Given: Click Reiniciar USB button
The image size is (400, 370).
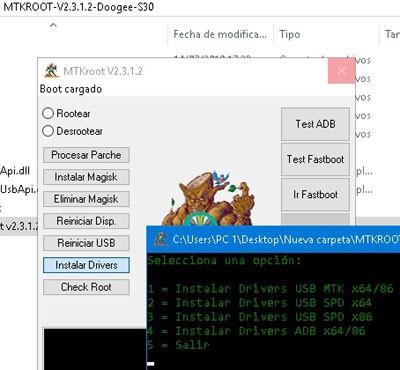Looking at the screenshot, I should pyautogui.click(x=86, y=243).
